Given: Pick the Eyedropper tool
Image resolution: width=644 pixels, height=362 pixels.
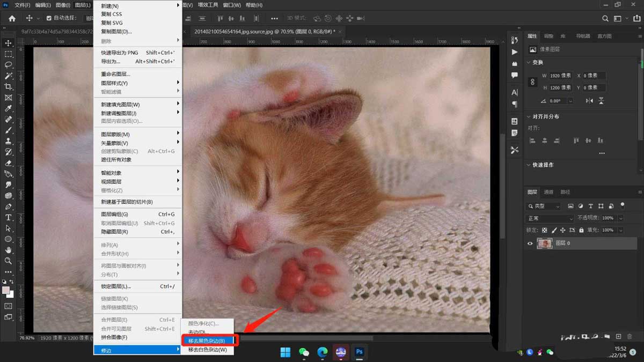Looking at the screenshot, I should pos(9,108).
